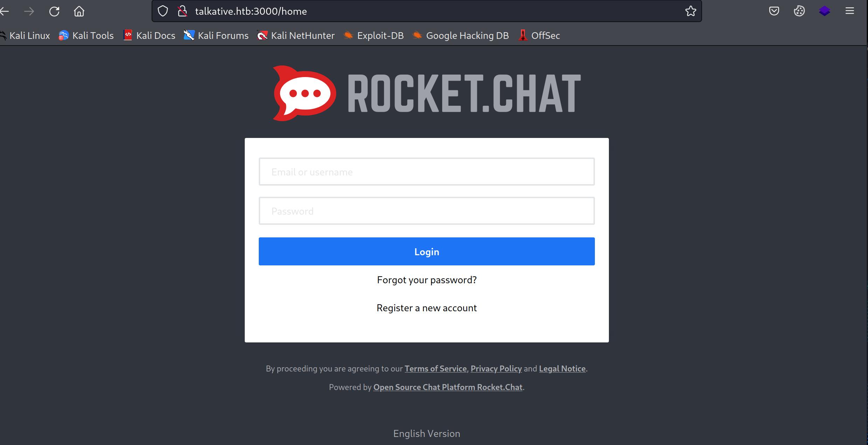Show connection info via crossed padlock icon
The image size is (868, 445).
182,11
